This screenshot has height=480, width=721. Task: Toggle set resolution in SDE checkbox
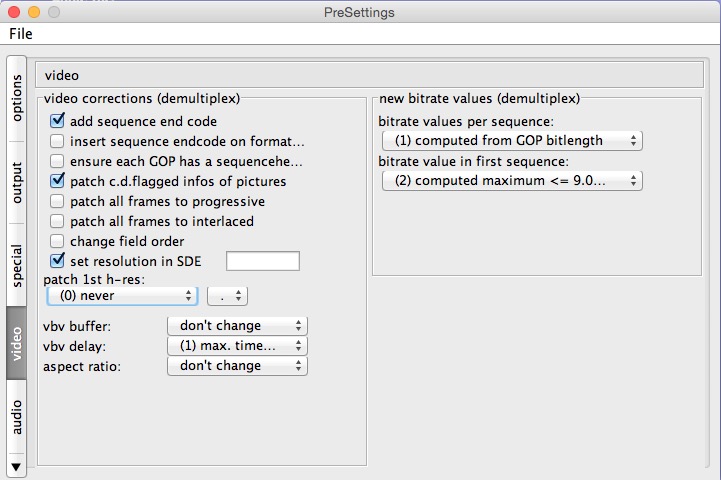click(x=57, y=261)
